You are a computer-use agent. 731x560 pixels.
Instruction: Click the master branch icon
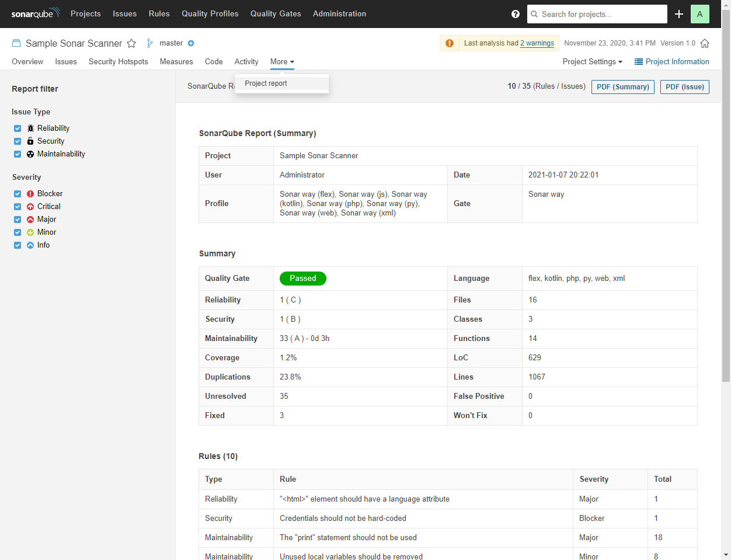pos(150,43)
